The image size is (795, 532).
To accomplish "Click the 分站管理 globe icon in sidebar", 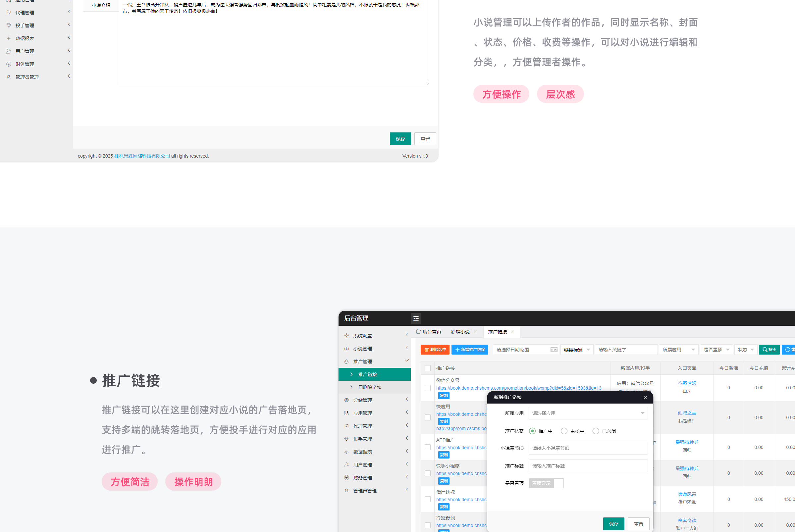I will coord(346,400).
